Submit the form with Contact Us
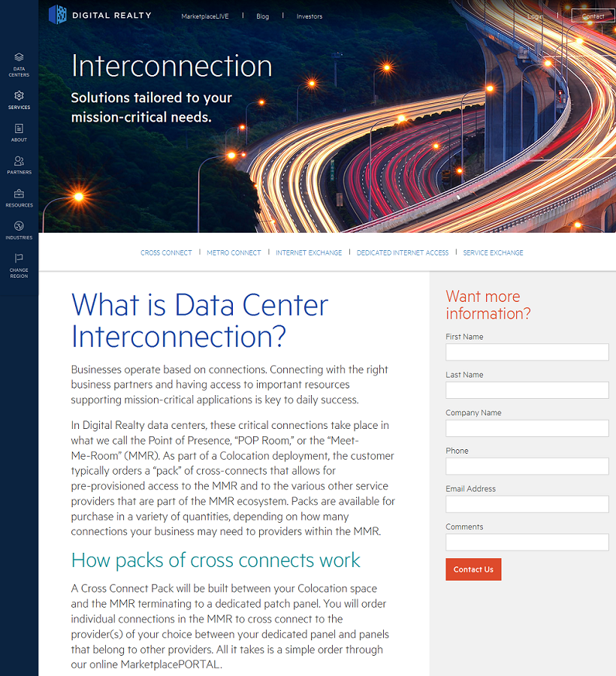The height and width of the screenshot is (676, 616). tap(473, 569)
